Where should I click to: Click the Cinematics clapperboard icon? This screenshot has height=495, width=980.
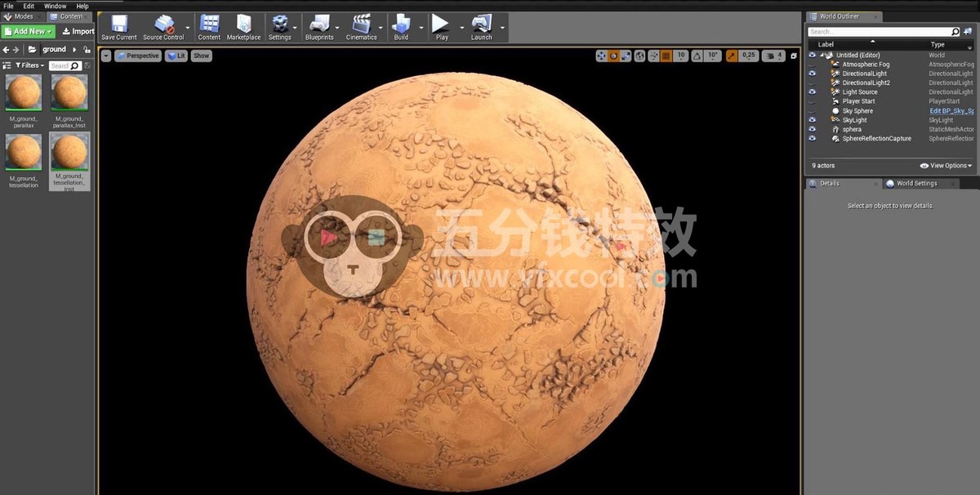361,23
